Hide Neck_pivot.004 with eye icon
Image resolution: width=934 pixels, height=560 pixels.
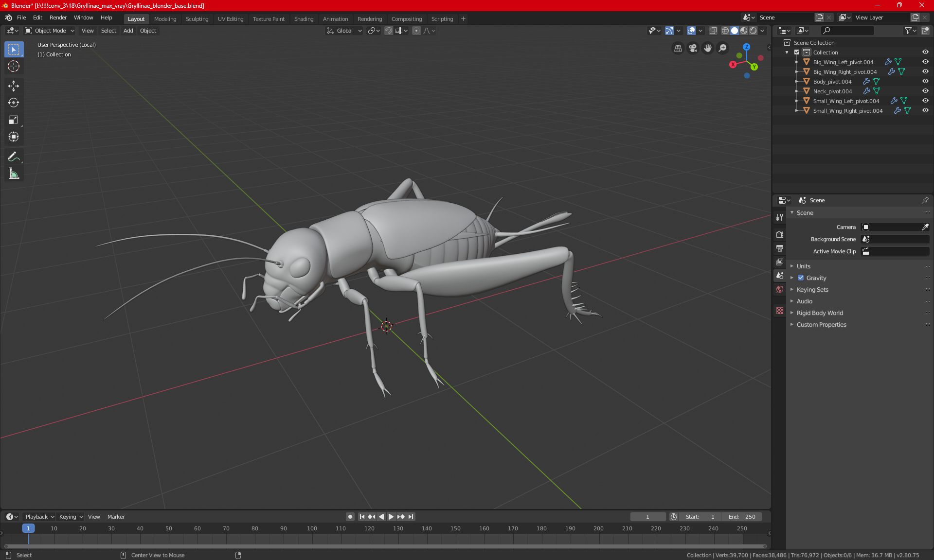925,91
